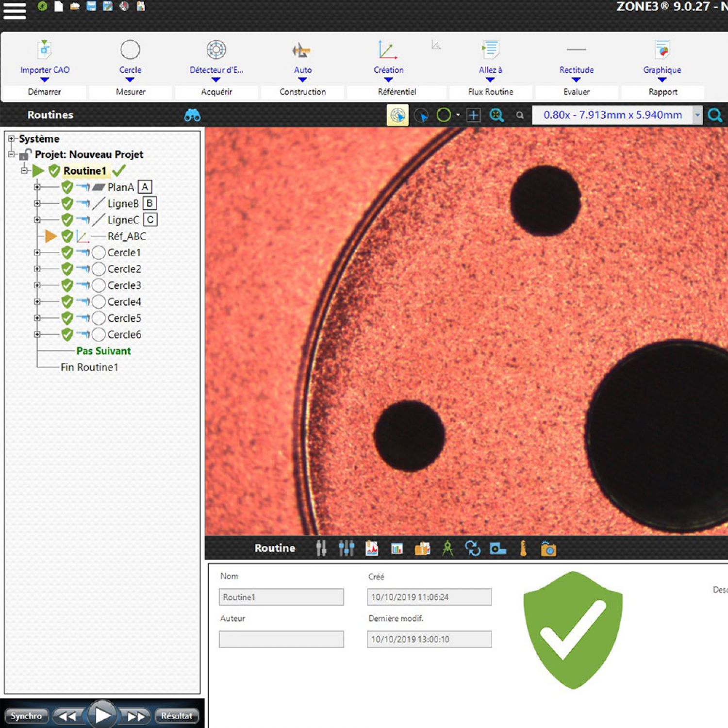Viewport: 728px width, 728px height.
Task: Click the save-as floppy with pencil icon
Action: point(108,6)
